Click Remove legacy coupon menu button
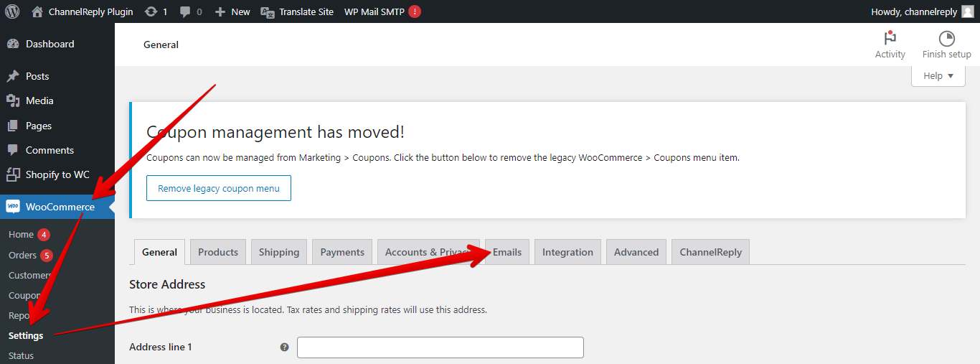Image resolution: width=980 pixels, height=364 pixels. (219, 188)
